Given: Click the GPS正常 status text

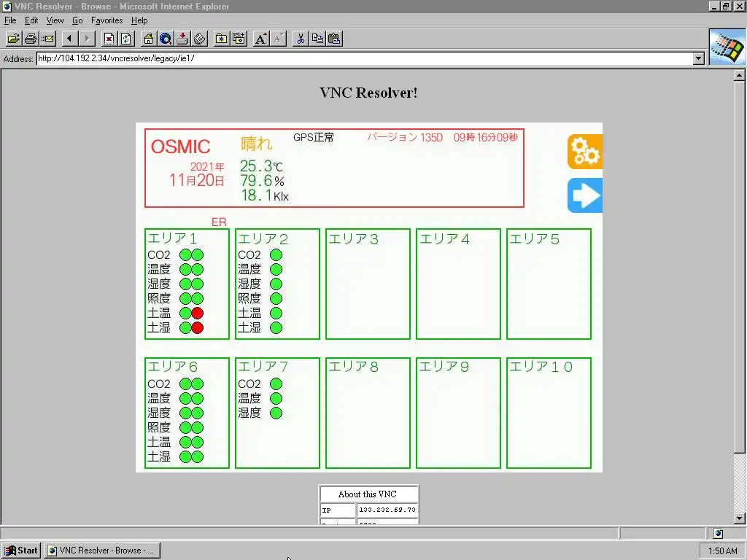Looking at the screenshot, I should pyautogui.click(x=314, y=138).
